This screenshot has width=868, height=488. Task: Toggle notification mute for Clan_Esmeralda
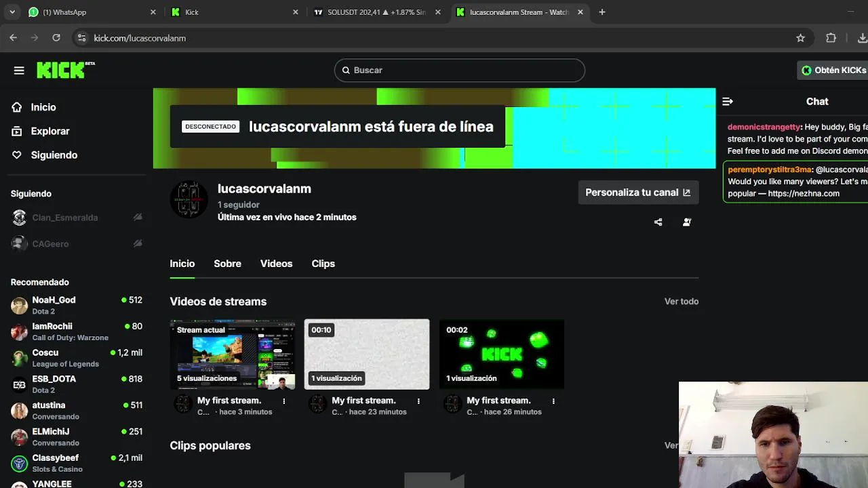(x=138, y=218)
